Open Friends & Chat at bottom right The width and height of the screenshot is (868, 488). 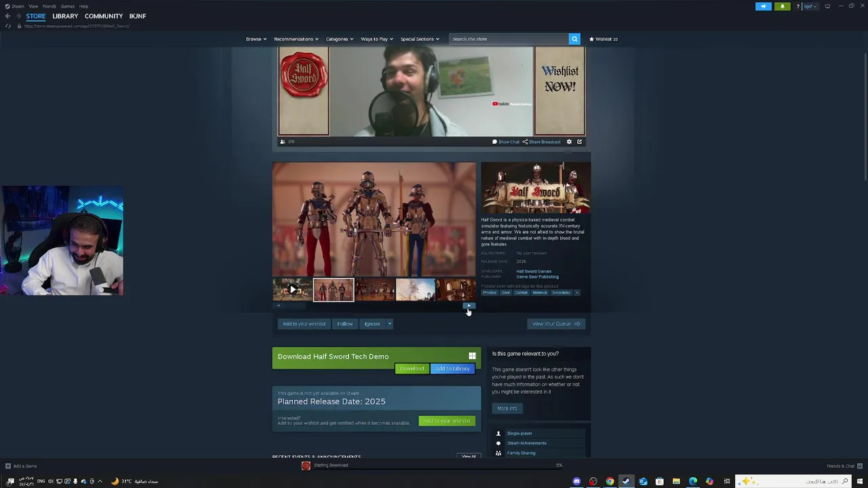click(x=844, y=466)
